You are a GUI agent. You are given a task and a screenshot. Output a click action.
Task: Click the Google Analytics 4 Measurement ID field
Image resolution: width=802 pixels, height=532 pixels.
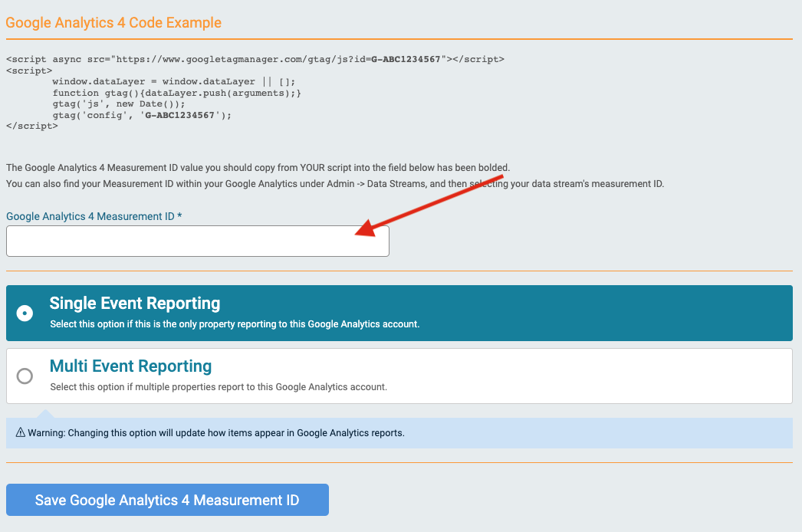coord(197,241)
